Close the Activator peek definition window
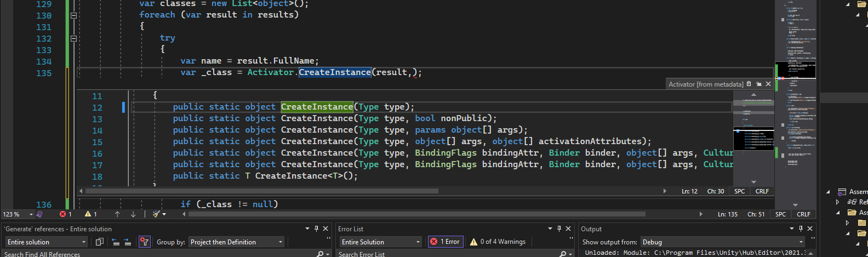 point(768,84)
